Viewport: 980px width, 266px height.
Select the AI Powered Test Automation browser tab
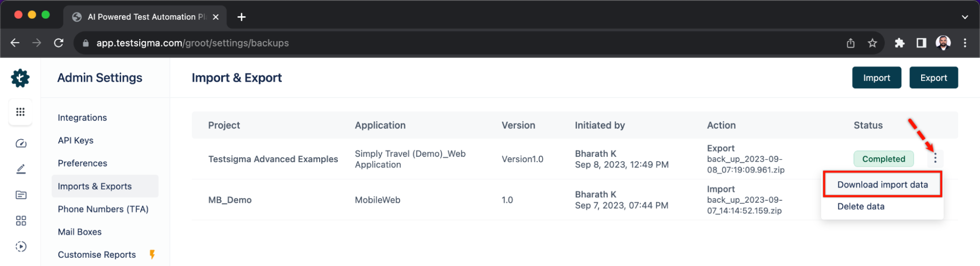(145, 17)
